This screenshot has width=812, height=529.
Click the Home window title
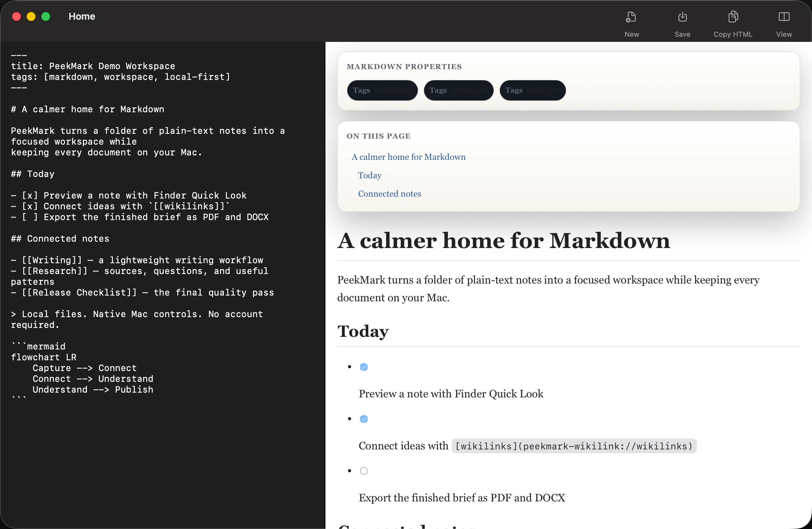[82, 16]
